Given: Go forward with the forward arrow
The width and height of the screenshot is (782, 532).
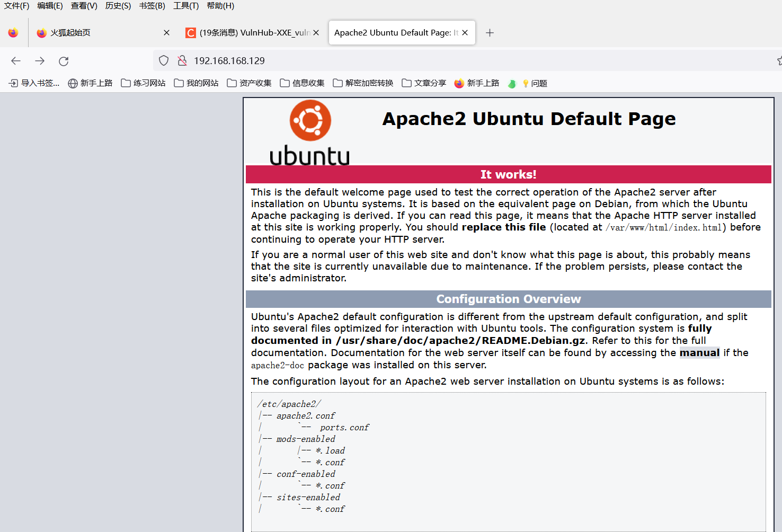Looking at the screenshot, I should [x=40, y=61].
